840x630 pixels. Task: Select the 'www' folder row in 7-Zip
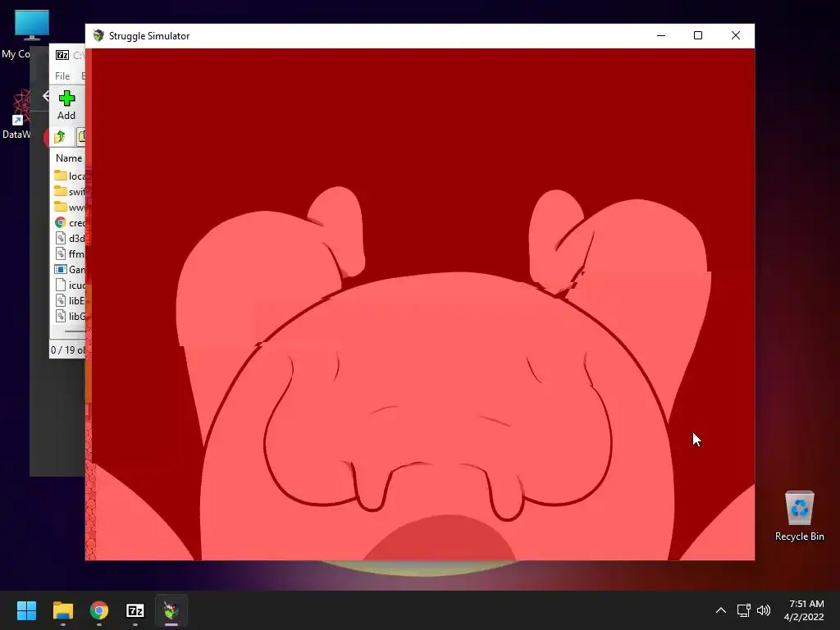(69, 207)
